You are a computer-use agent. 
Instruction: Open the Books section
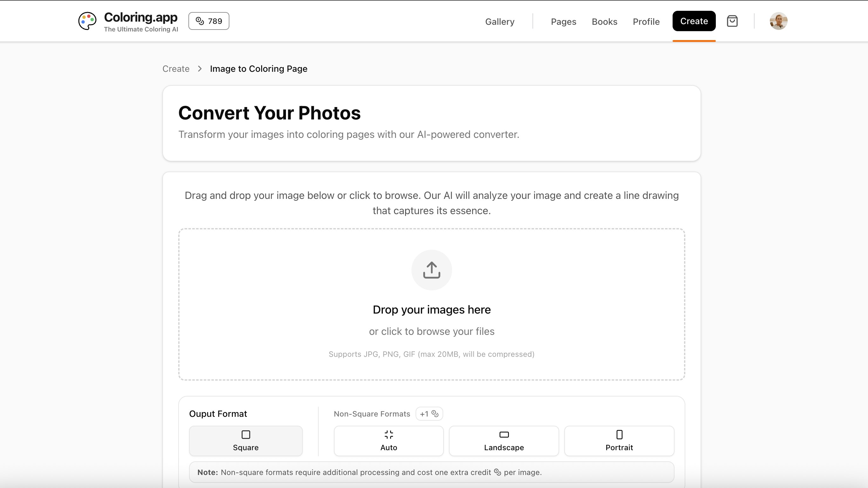(605, 22)
